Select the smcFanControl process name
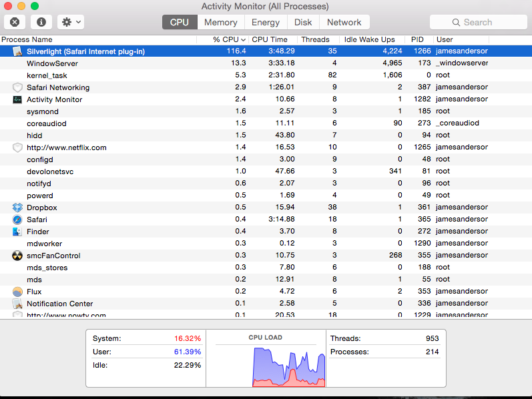 point(53,256)
